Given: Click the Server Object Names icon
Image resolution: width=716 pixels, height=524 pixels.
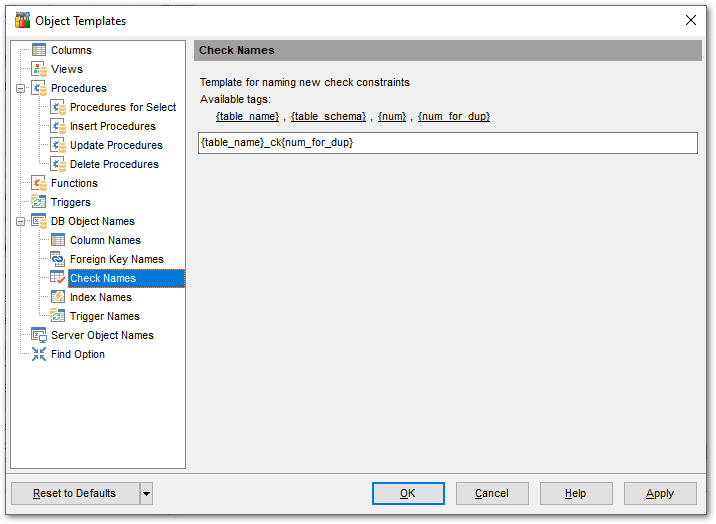Looking at the screenshot, I should [x=39, y=335].
